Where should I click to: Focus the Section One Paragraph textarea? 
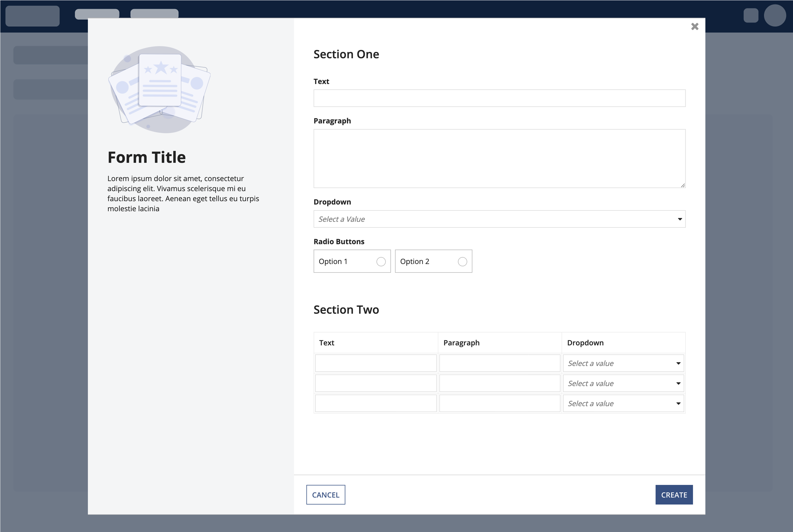[x=499, y=158]
